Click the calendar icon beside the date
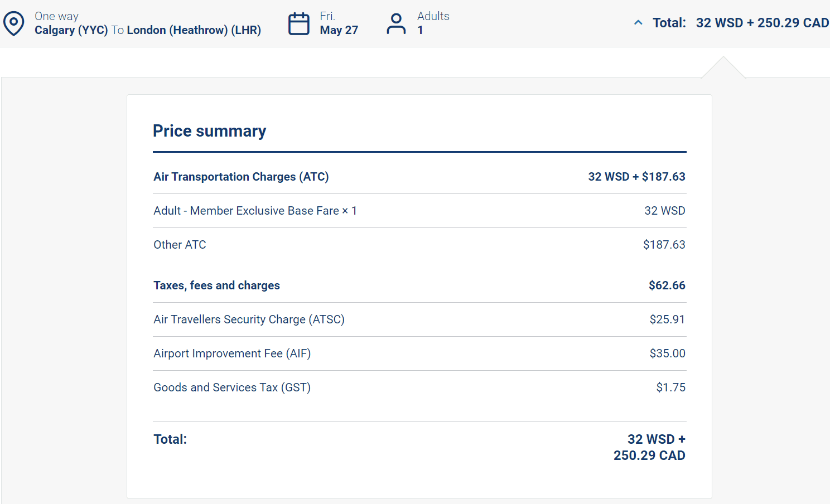This screenshot has height=504, width=830. pyautogui.click(x=298, y=23)
